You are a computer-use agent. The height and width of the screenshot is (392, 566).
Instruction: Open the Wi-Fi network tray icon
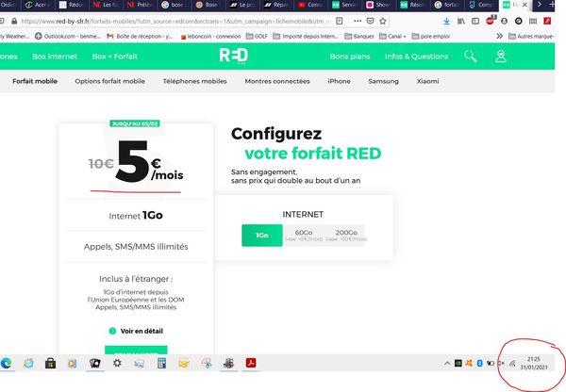(512, 363)
